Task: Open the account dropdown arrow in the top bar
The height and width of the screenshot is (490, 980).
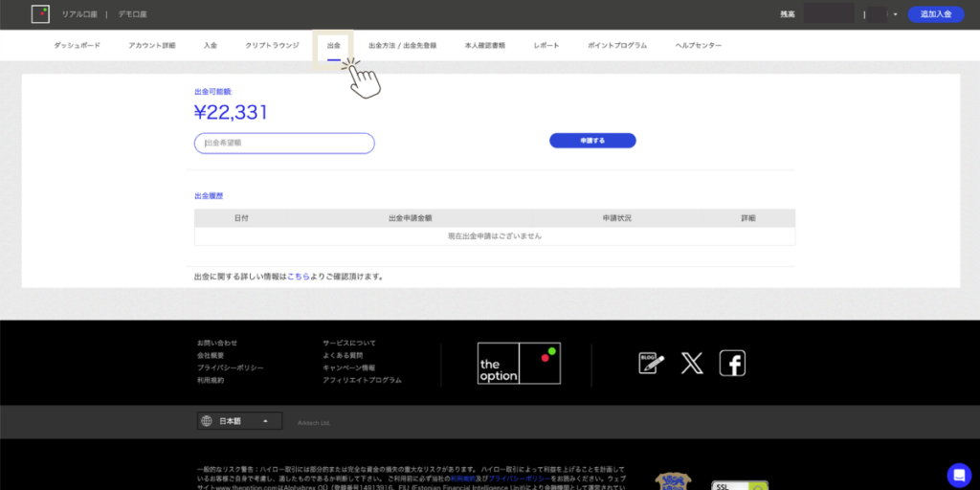Action: click(x=896, y=14)
